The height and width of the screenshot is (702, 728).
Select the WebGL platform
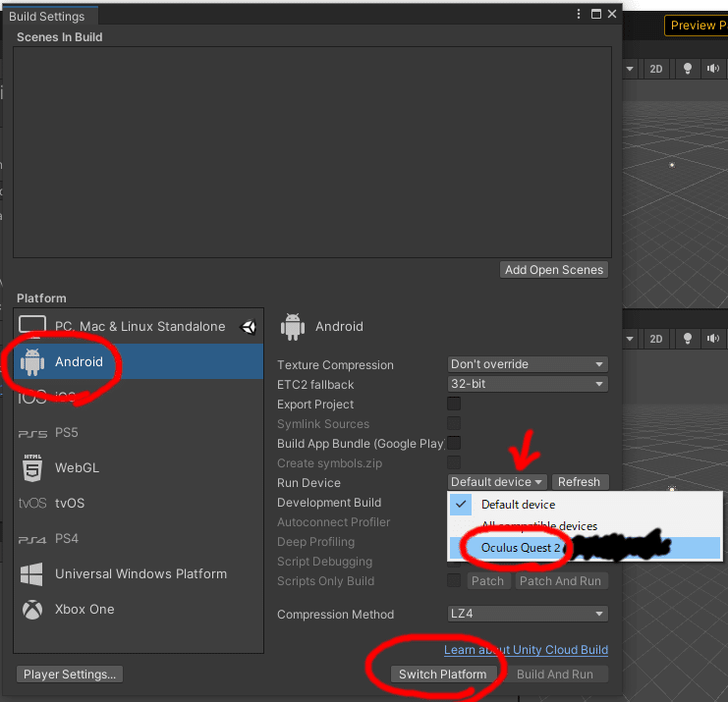[139, 467]
